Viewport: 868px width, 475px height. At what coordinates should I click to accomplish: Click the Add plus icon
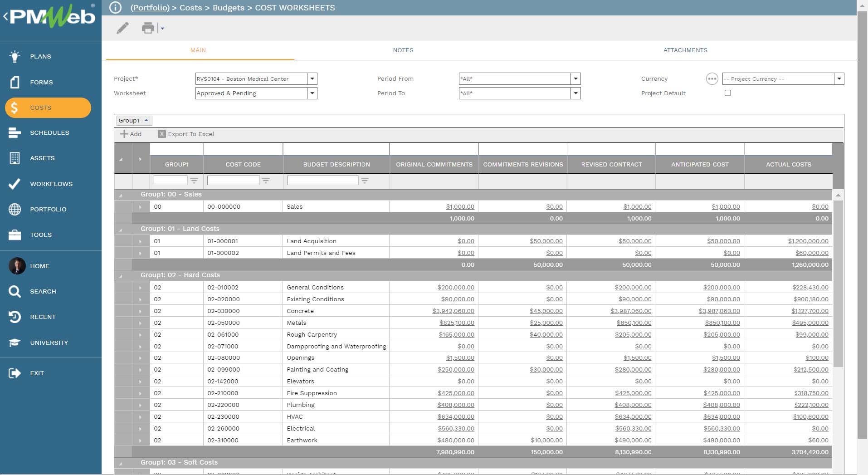[x=124, y=134]
